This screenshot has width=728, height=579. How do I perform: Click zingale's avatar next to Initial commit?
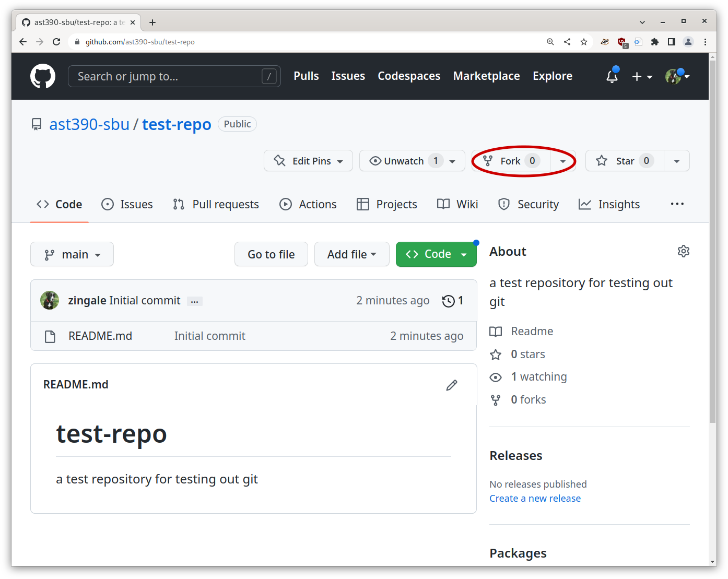click(50, 300)
